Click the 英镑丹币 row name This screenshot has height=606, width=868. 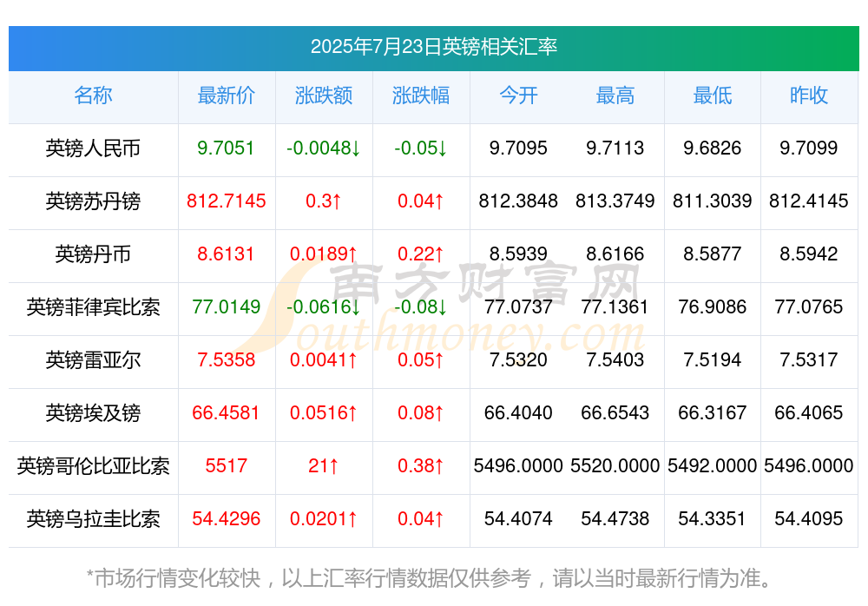point(93,254)
